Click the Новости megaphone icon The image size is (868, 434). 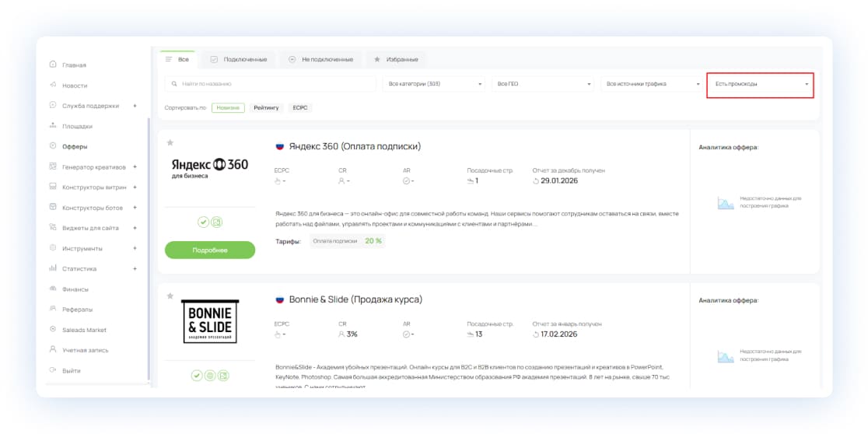point(53,85)
